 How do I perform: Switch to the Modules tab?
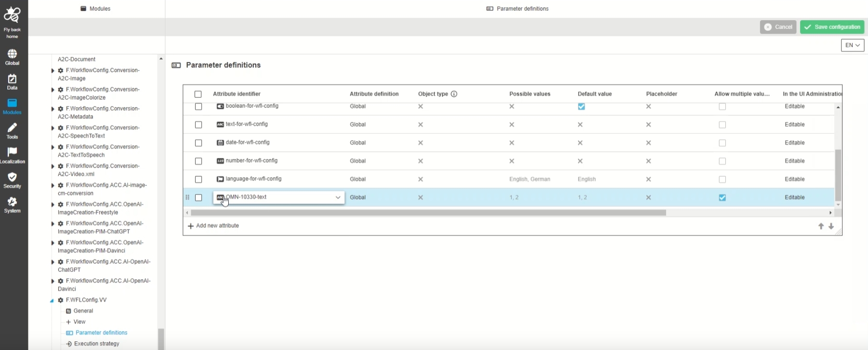[x=96, y=9]
